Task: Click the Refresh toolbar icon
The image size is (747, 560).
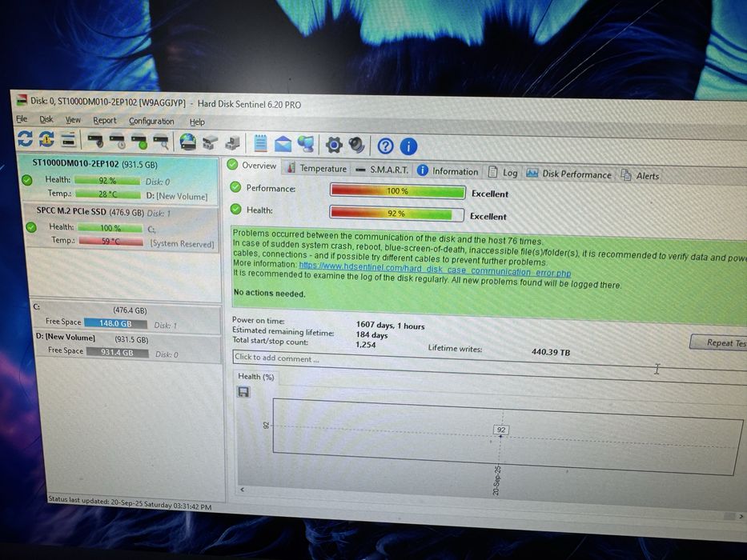Action: [x=25, y=138]
